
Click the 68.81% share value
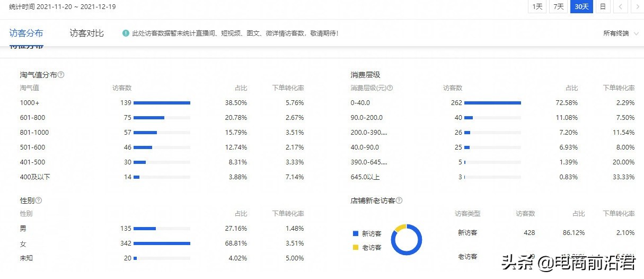click(x=236, y=243)
